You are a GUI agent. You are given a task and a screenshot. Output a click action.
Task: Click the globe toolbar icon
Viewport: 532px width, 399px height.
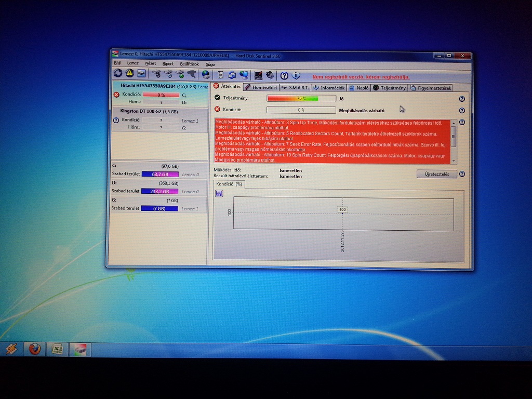206,74
